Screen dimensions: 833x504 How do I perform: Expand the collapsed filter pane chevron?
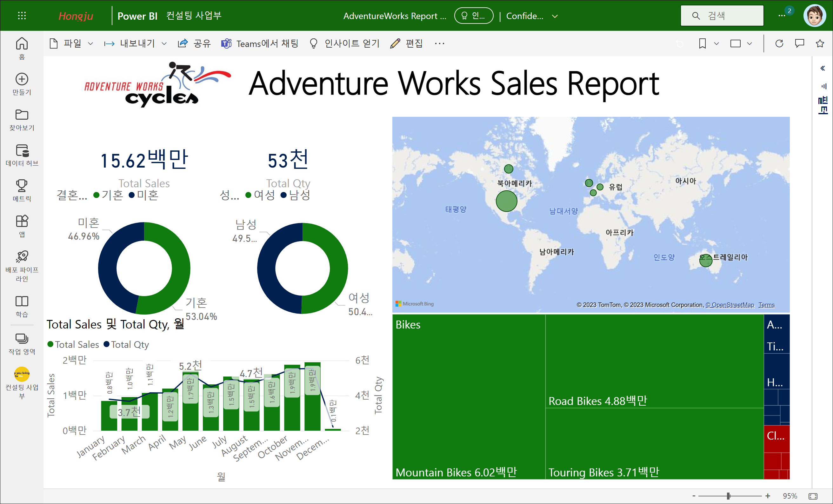[823, 68]
